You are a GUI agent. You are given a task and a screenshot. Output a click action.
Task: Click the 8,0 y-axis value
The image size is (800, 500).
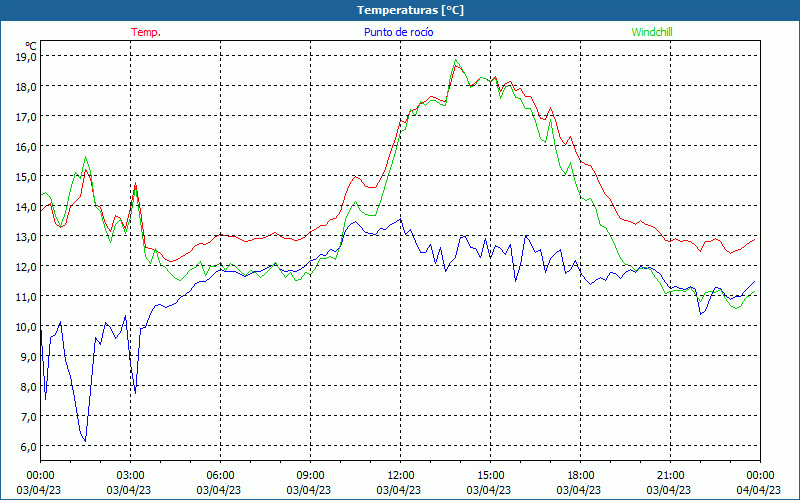pyautogui.click(x=29, y=387)
